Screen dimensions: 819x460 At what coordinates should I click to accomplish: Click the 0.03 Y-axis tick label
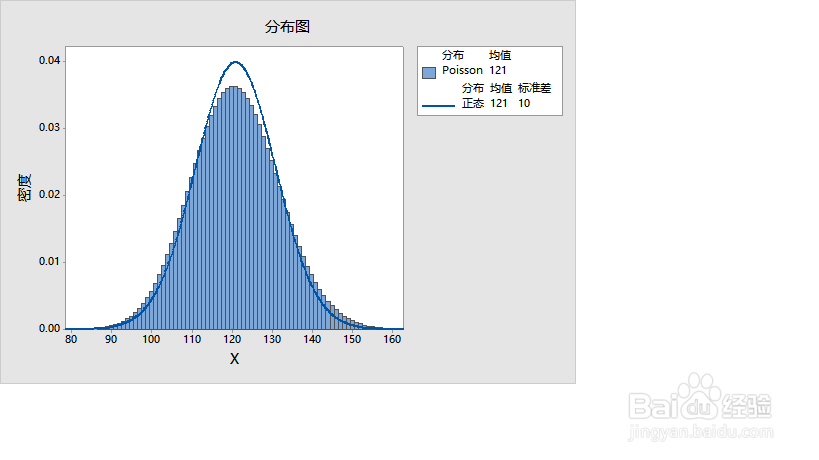[x=49, y=127]
